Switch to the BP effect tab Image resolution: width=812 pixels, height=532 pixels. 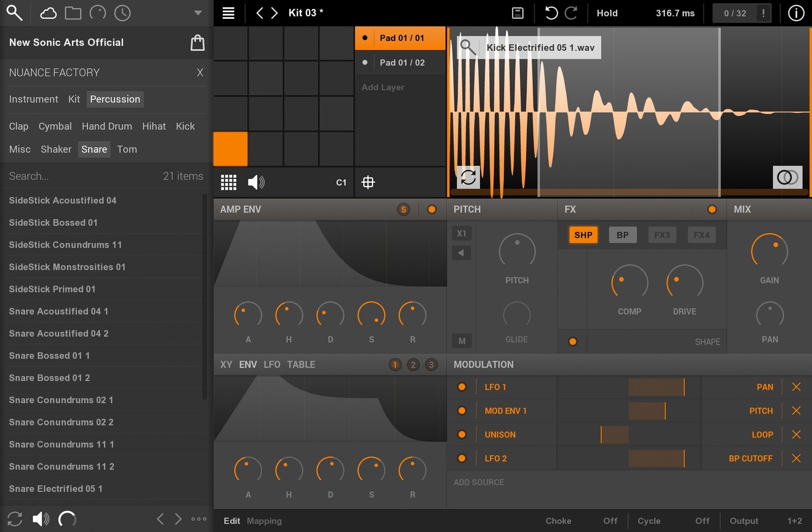tap(623, 235)
